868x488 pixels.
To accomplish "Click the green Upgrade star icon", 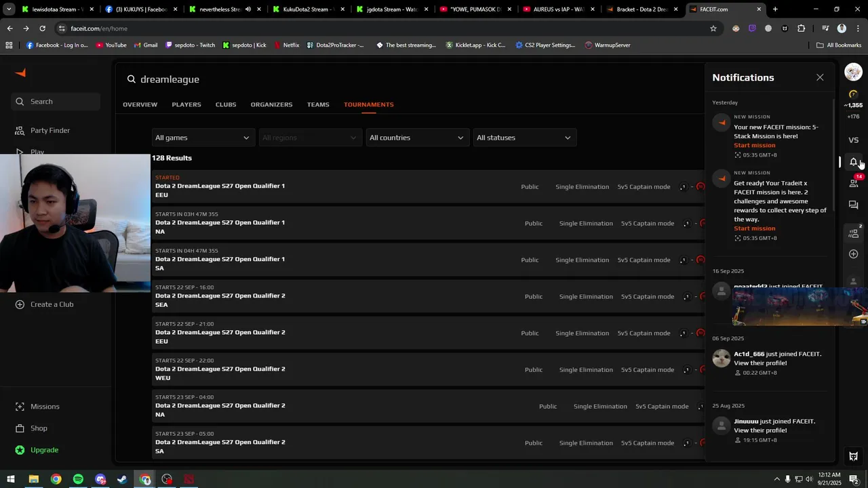I will tap(20, 450).
